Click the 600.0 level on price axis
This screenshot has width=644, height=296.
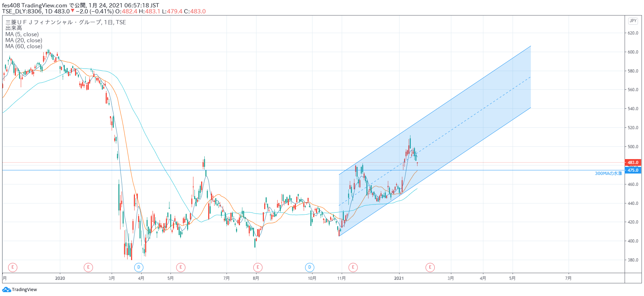[633, 52]
